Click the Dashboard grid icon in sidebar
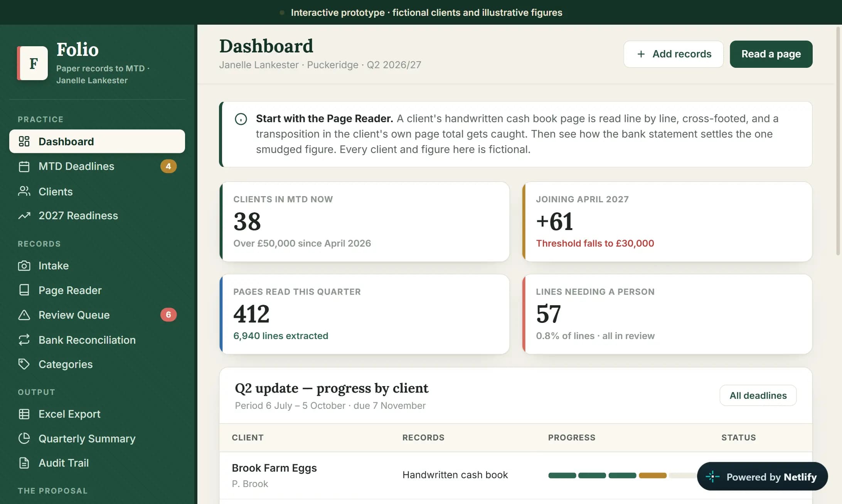The image size is (842, 504). (x=24, y=141)
